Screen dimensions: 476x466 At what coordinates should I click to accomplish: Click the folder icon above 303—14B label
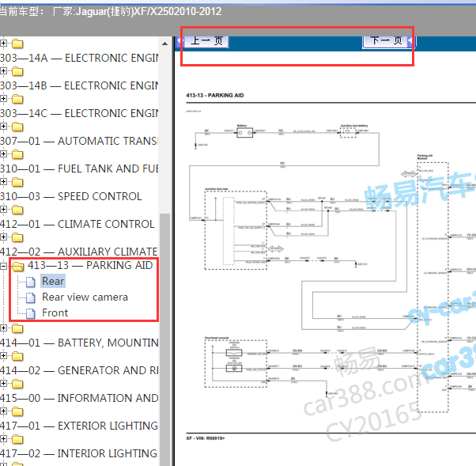tap(17, 72)
